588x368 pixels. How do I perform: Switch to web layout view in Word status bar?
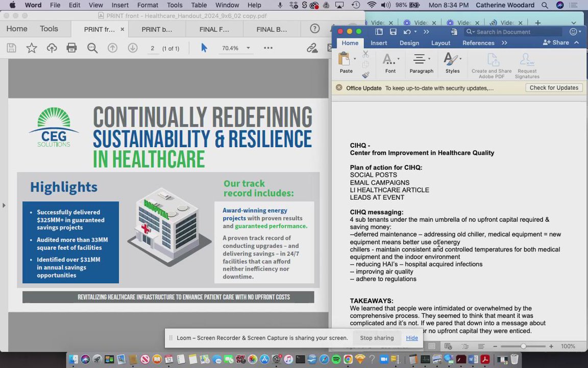point(448,346)
